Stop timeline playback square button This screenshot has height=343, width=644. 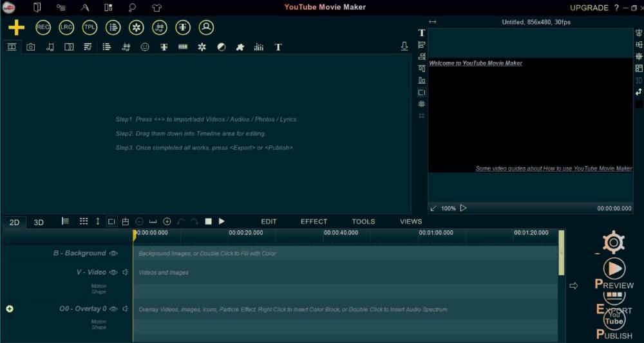pos(208,221)
